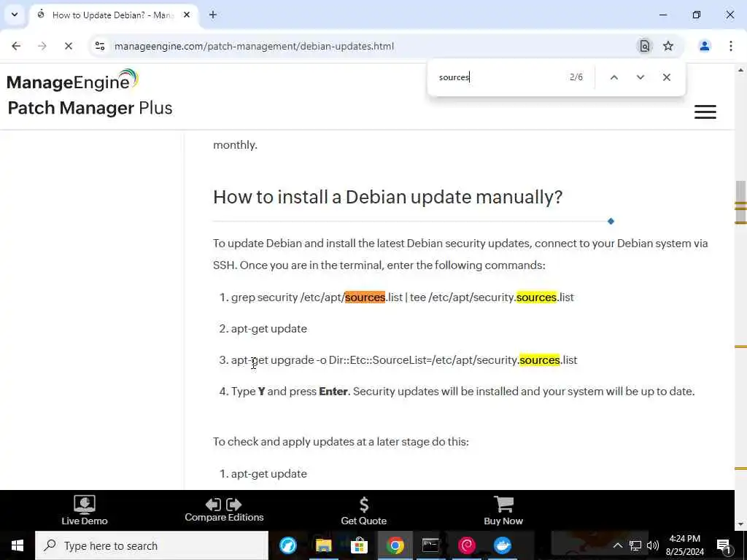Click the forward navigation arrow
The width and height of the screenshot is (747, 560).
point(42,46)
